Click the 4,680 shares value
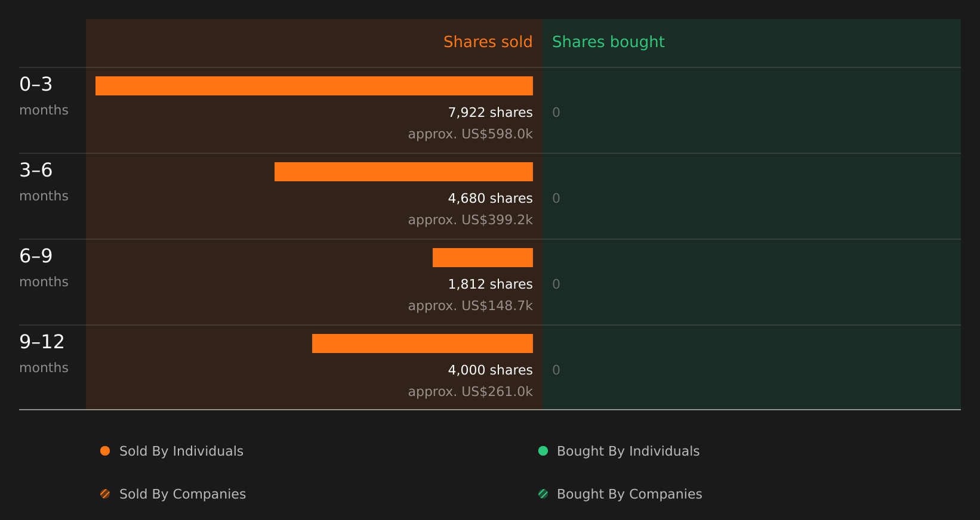This screenshot has width=980, height=520. [x=490, y=198]
